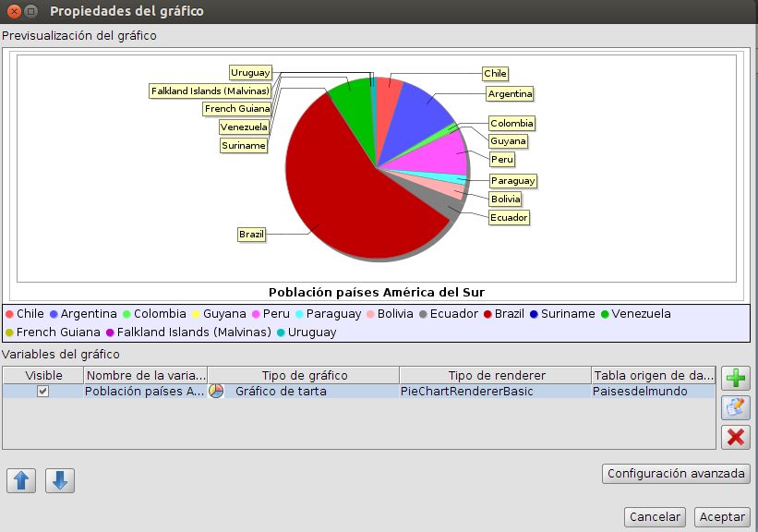Click the Configuración avanzada button
758x532 pixels.
tap(676, 474)
